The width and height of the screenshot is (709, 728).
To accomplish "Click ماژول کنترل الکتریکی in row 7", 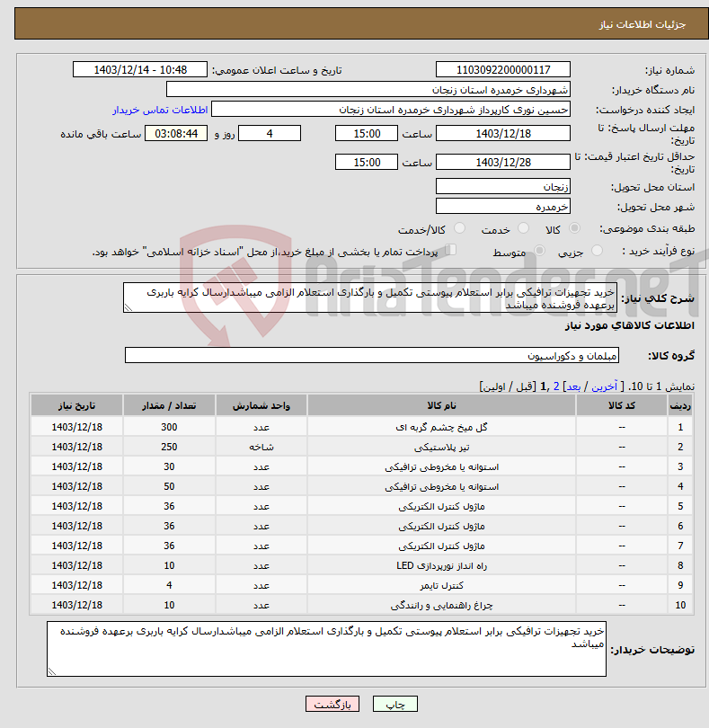I will coord(441,546).
